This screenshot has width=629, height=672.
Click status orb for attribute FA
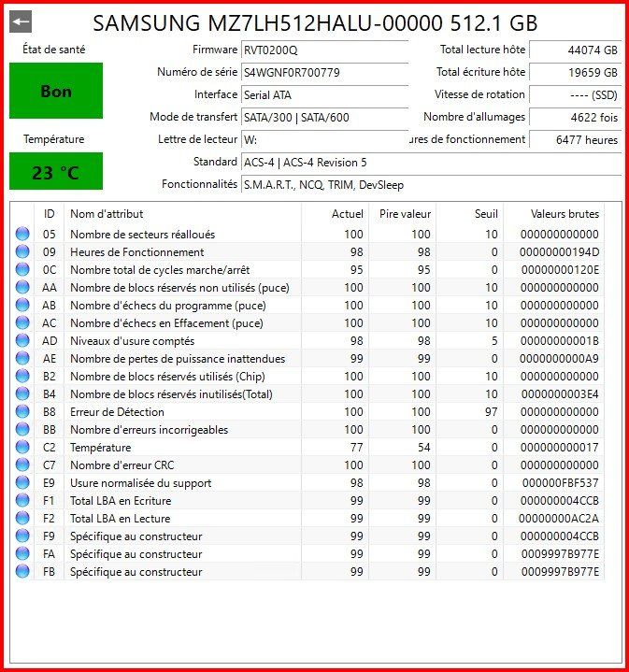22,554
